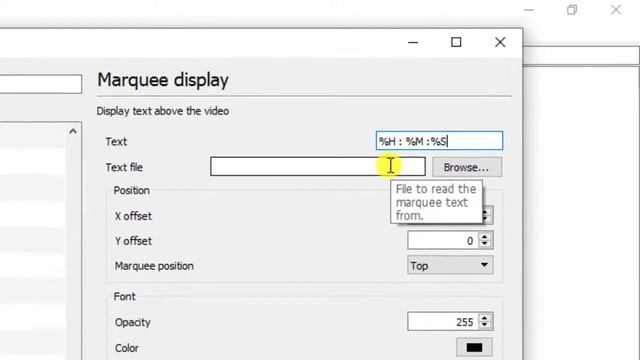Click the Text file label
The image size is (640, 360).
[124, 167]
